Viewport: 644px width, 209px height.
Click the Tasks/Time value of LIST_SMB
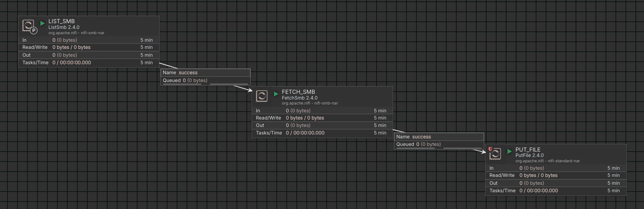(x=72, y=62)
